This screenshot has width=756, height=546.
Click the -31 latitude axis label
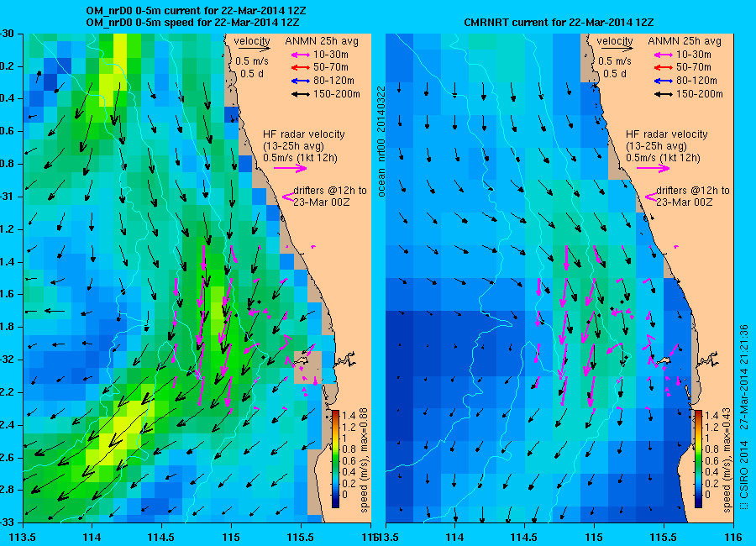coord(7,197)
